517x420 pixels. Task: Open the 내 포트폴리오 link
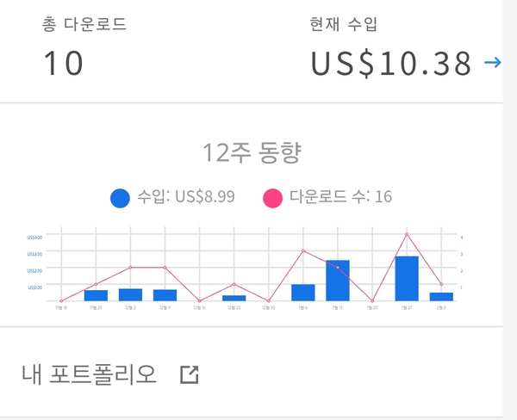[89, 374]
